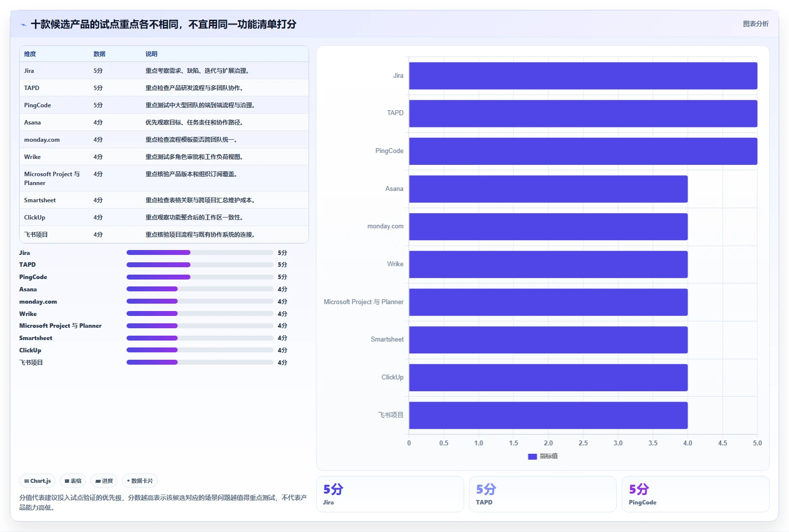The width and height of the screenshot is (789, 532).
Task: Click the Wrike bar in chart
Action: tap(548, 264)
